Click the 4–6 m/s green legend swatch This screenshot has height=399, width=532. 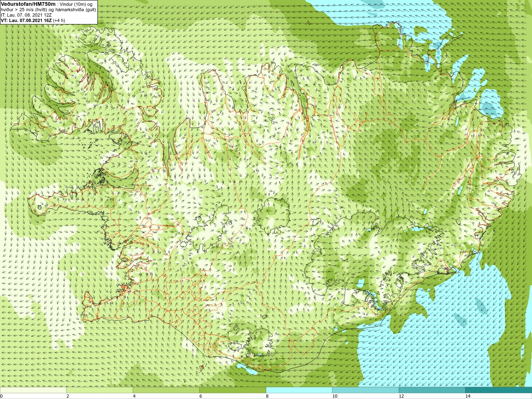[166, 390]
